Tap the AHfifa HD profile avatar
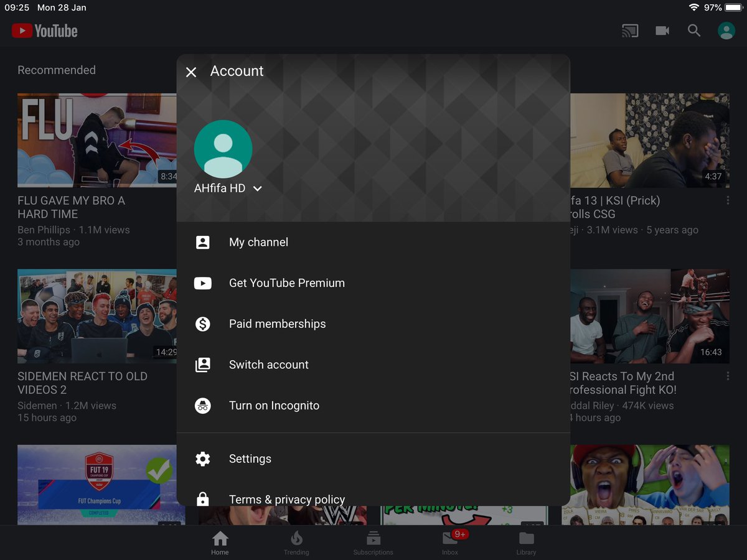Image resolution: width=747 pixels, height=560 pixels. (x=223, y=149)
